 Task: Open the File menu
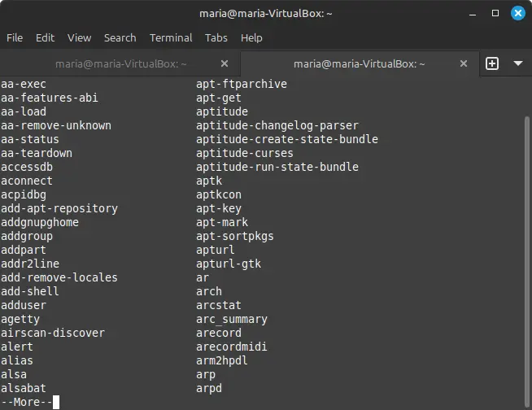pos(15,37)
